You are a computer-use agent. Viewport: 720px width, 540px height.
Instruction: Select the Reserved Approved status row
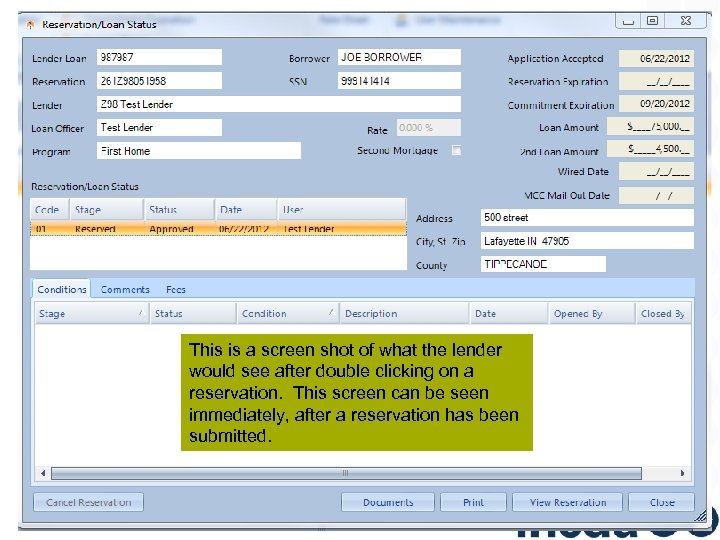pos(218,229)
